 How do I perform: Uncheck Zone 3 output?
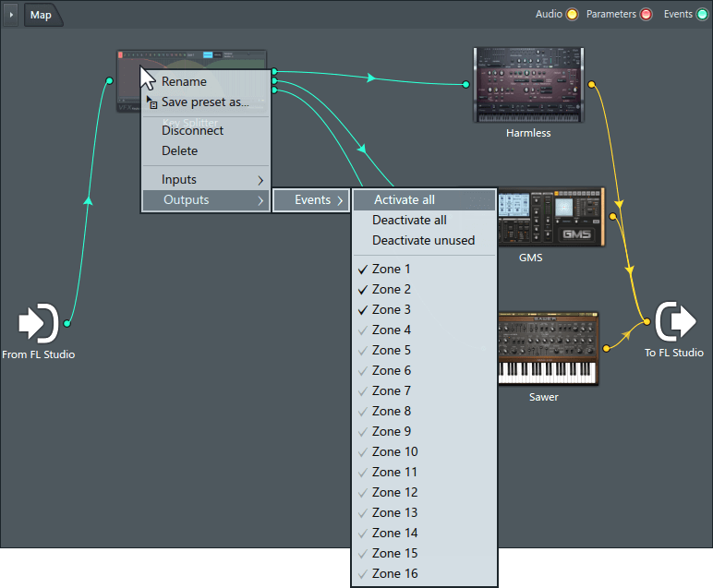pyautogui.click(x=391, y=310)
